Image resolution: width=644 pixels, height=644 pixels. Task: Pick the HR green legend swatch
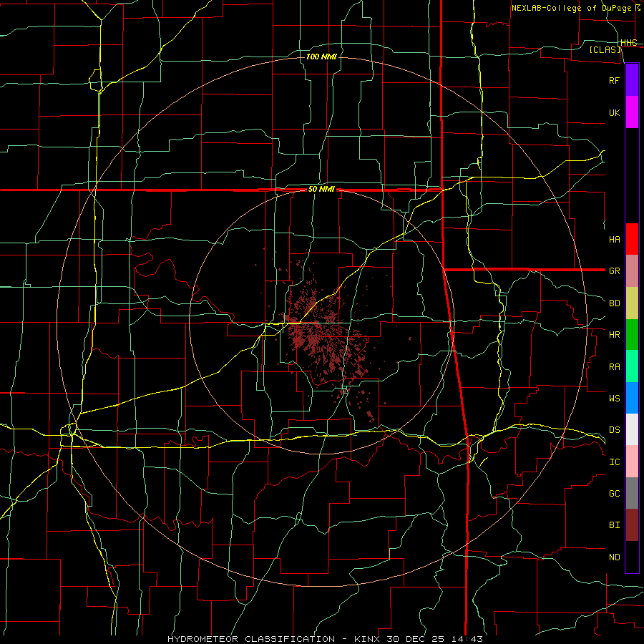(x=632, y=335)
